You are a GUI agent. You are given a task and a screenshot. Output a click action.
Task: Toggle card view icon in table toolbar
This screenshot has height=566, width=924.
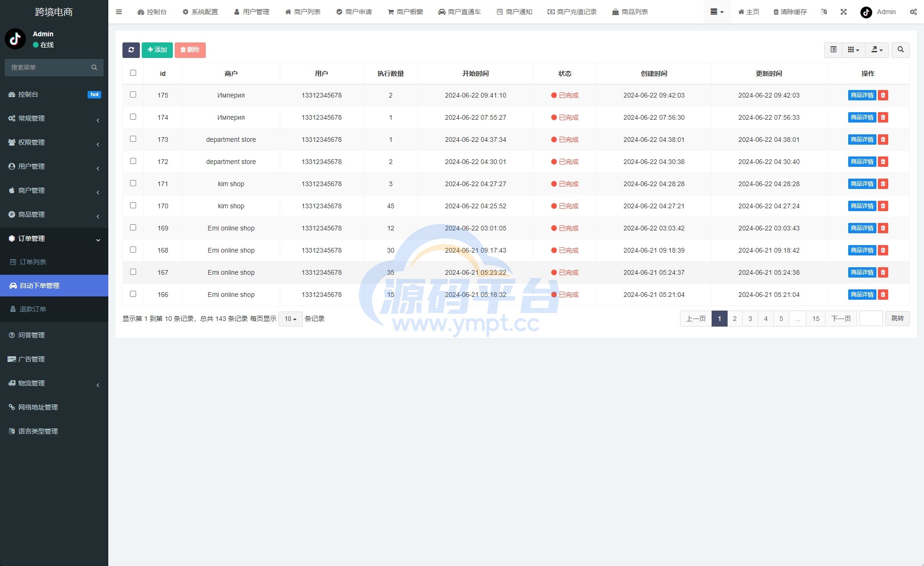(x=833, y=50)
